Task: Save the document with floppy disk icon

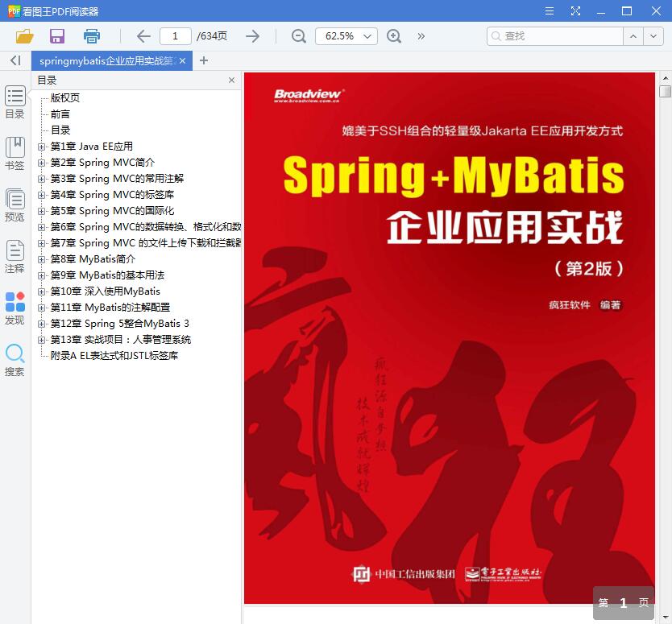Action: click(x=57, y=36)
